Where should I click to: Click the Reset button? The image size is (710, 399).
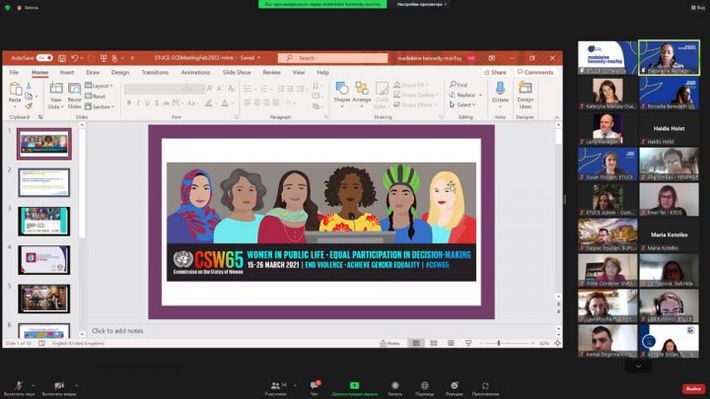tap(96, 96)
